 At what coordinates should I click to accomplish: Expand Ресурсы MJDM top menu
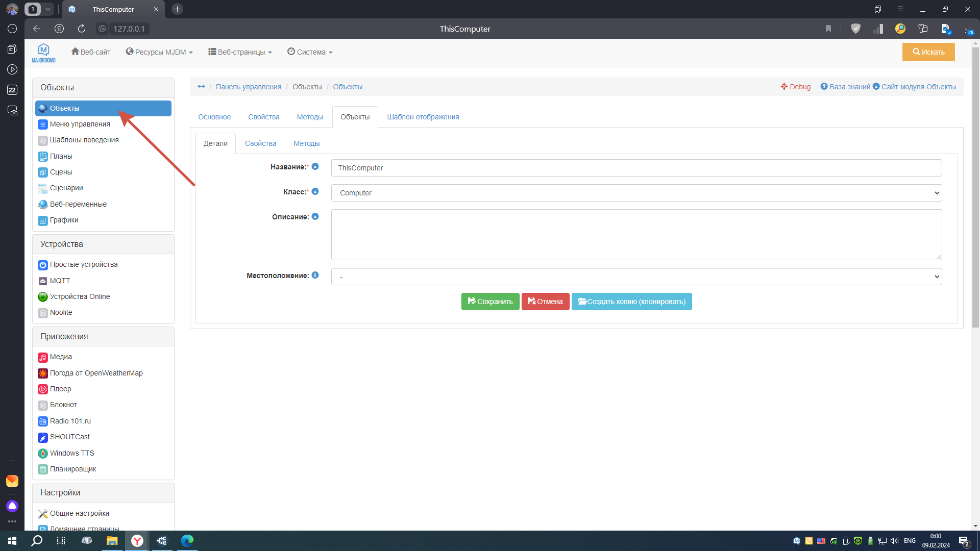click(x=159, y=52)
